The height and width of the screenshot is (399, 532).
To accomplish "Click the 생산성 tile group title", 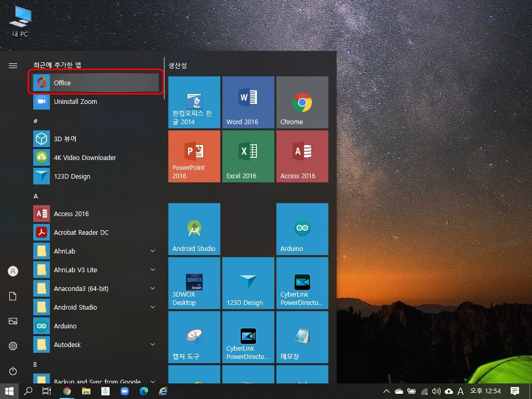I will pos(178,65).
